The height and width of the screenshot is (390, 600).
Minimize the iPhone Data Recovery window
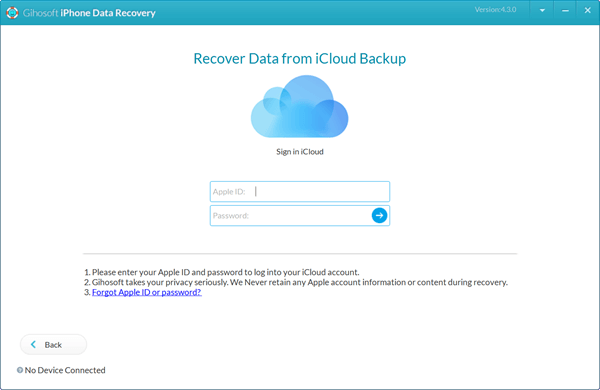(565, 10)
